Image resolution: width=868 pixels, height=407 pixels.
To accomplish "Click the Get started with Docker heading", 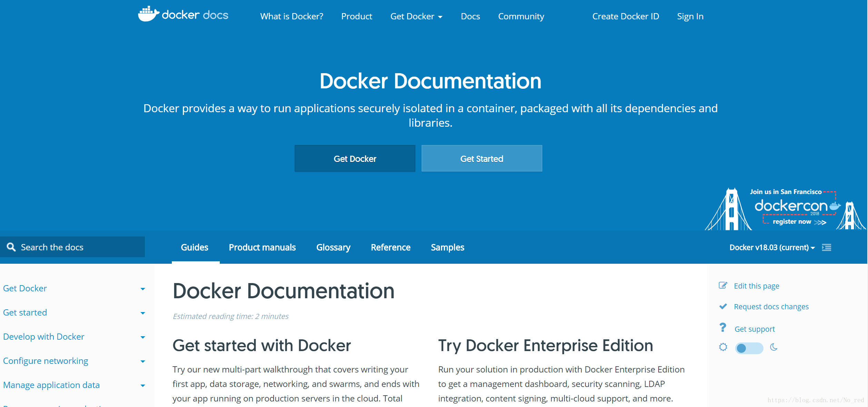I will pyautogui.click(x=262, y=345).
